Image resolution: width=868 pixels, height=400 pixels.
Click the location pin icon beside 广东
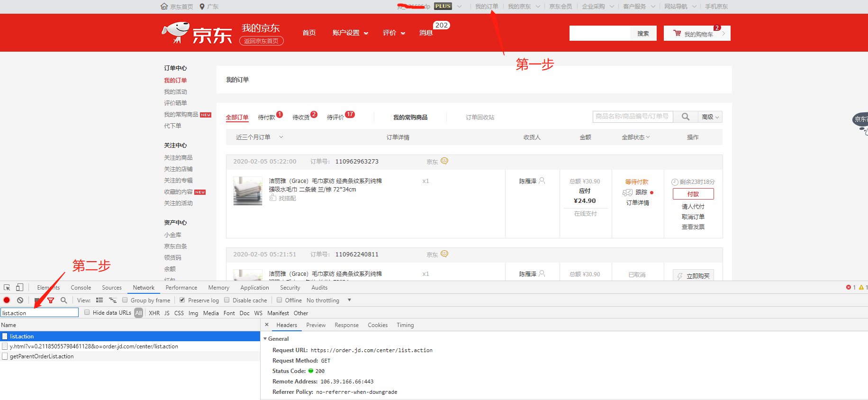pos(202,6)
